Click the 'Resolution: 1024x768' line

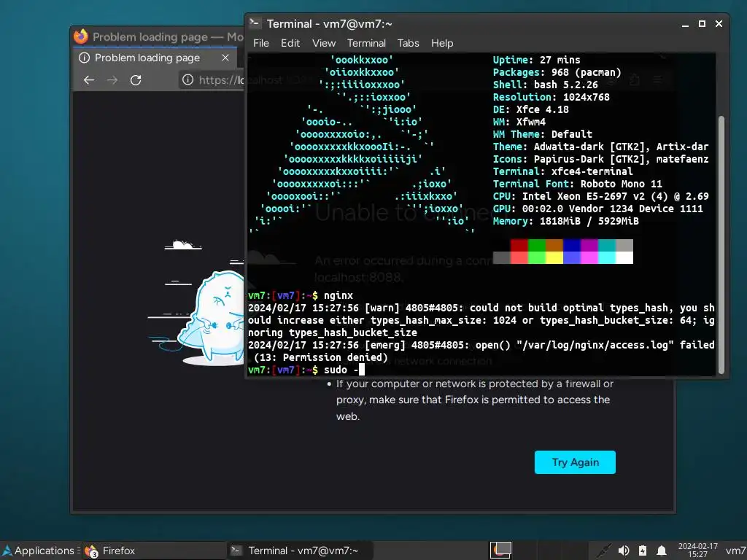coord(551,97)
